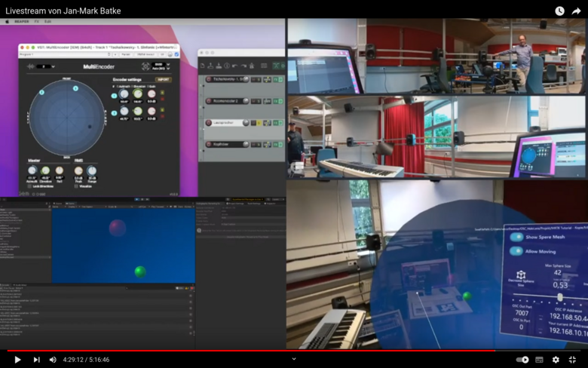
Task: Open MultiEncoder input channel count dropdown
Action: [x=47, y=66]
